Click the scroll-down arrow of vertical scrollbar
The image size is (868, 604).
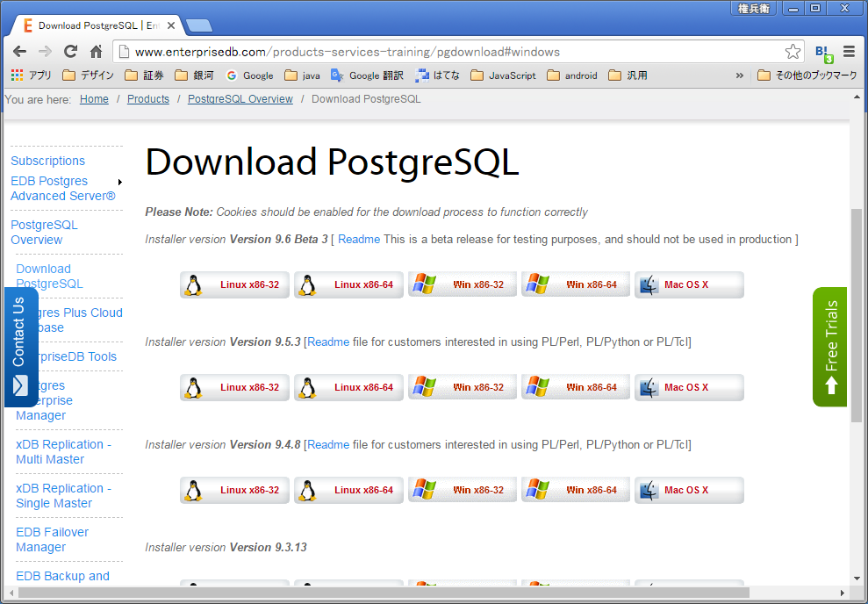(x=857, y=578)
